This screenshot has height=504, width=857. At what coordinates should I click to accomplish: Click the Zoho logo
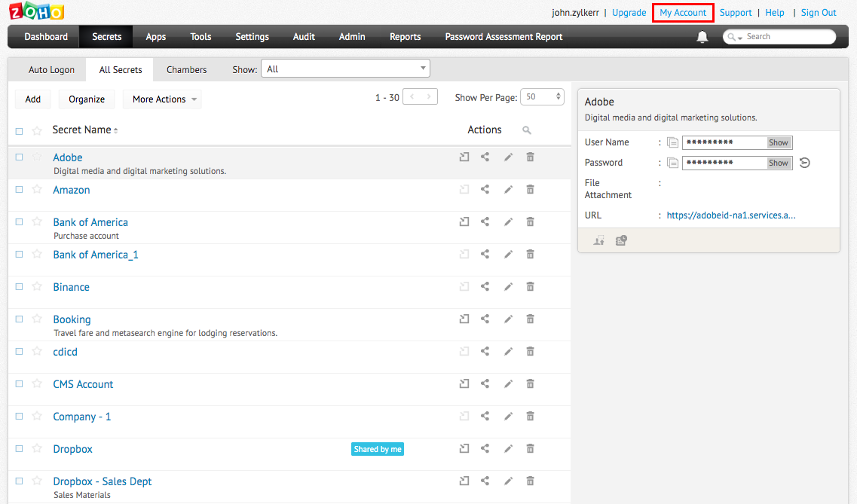pyautogui.click(x=37, y=11)
